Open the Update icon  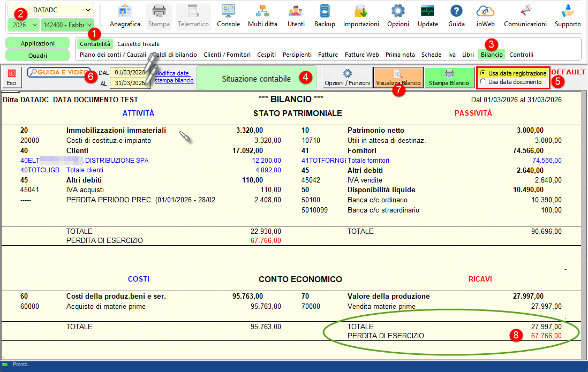(427, 16)
